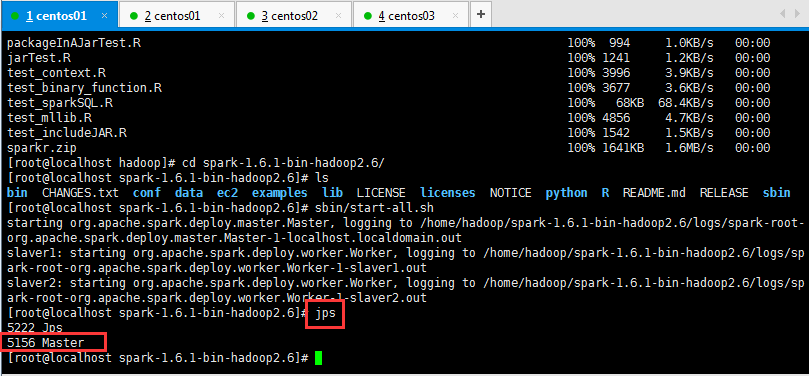Image resolution: width=809 pixels, height=376 pixels.
Task: Click the green status dot on 1 centos01
Action: click(15, 15)
